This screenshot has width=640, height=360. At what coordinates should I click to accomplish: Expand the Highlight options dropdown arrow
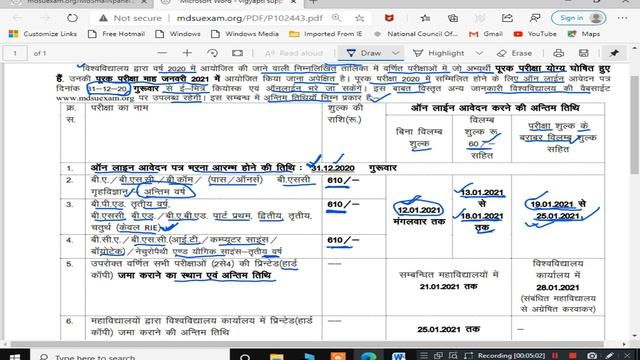[479, 53]
